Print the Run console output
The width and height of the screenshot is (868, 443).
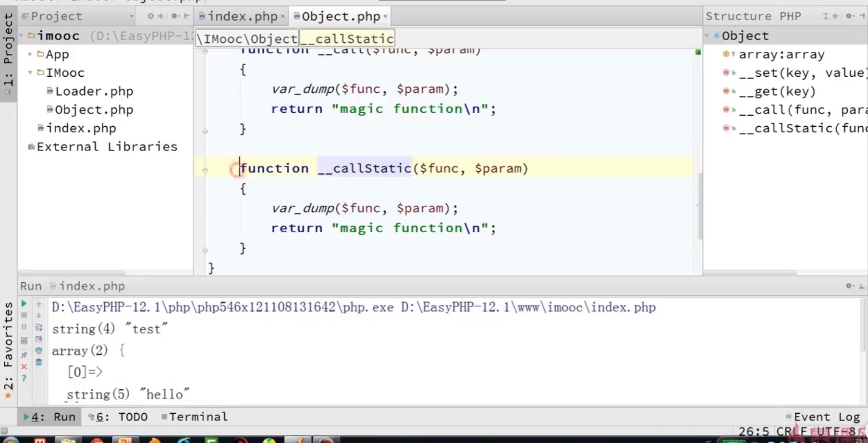[39, 350]
